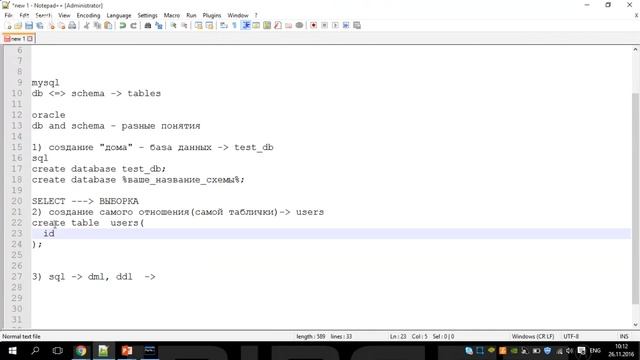This screenshot has height=360, width=640.
Task: Undo last edit with the green arrow
Action: tap(122, 25)
